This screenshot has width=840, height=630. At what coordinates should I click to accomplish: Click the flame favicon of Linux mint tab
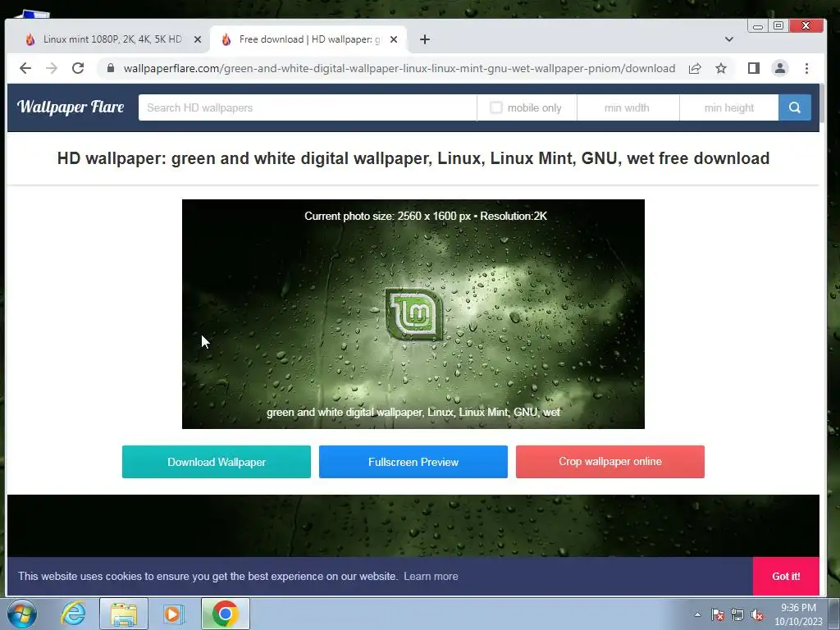[30, 39]
